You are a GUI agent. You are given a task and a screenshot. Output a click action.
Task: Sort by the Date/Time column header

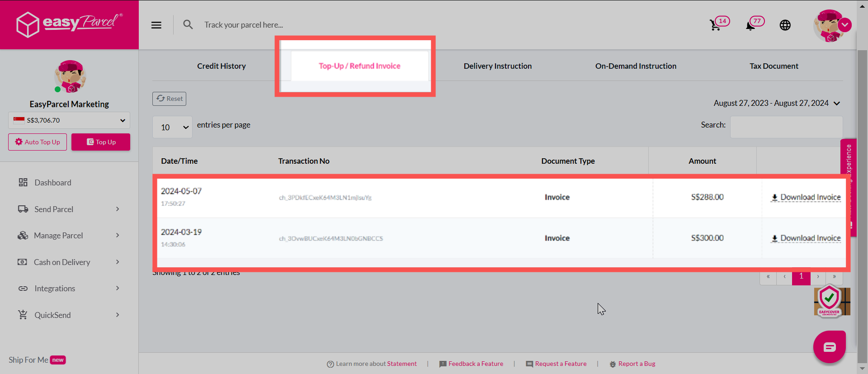click(179, 161)
